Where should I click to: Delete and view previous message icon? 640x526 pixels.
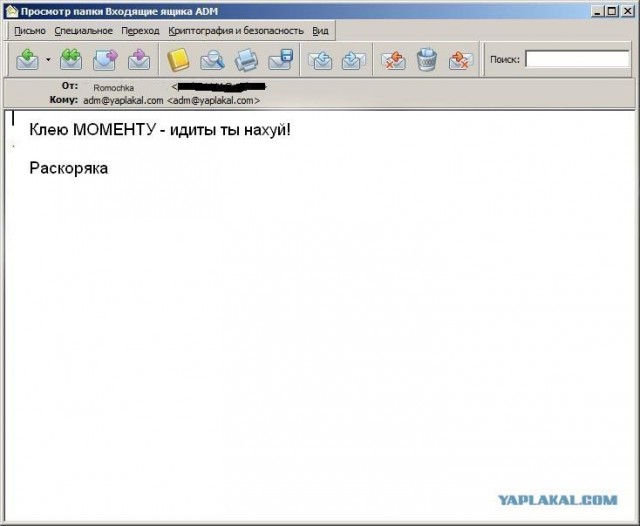(x=393, y=60)
